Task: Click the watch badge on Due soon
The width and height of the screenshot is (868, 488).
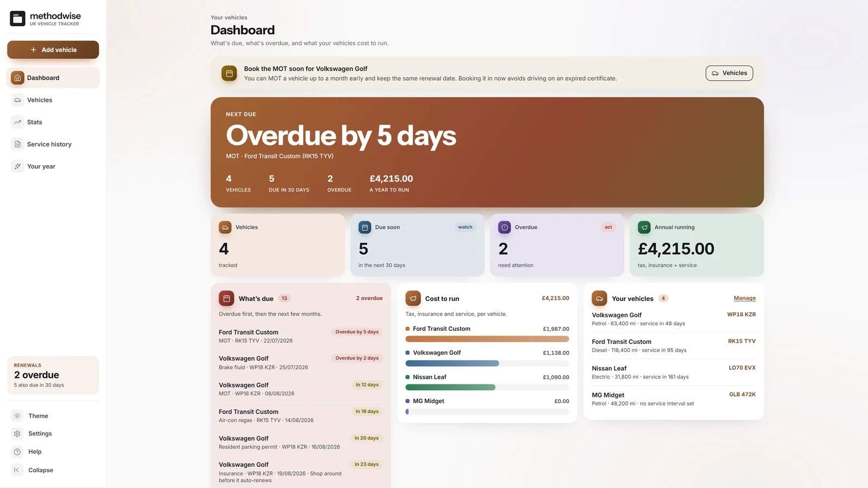Action: click(465, 227)
